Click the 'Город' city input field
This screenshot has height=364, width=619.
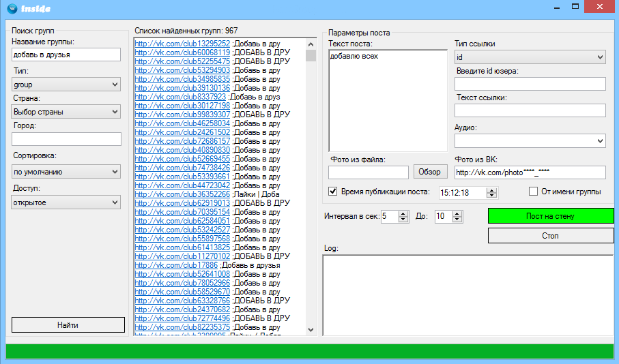66,139
